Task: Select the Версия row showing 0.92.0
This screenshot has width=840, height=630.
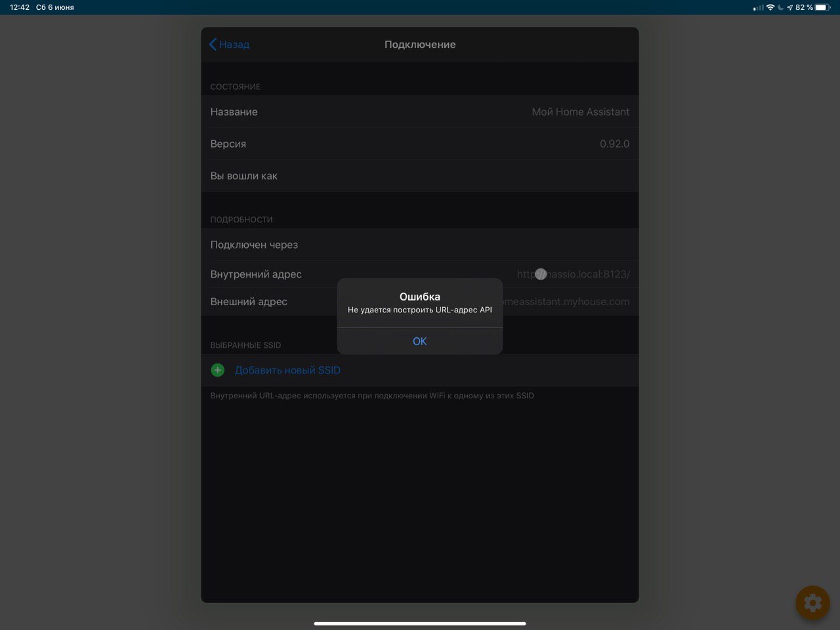Action: [x=420, y=144]
